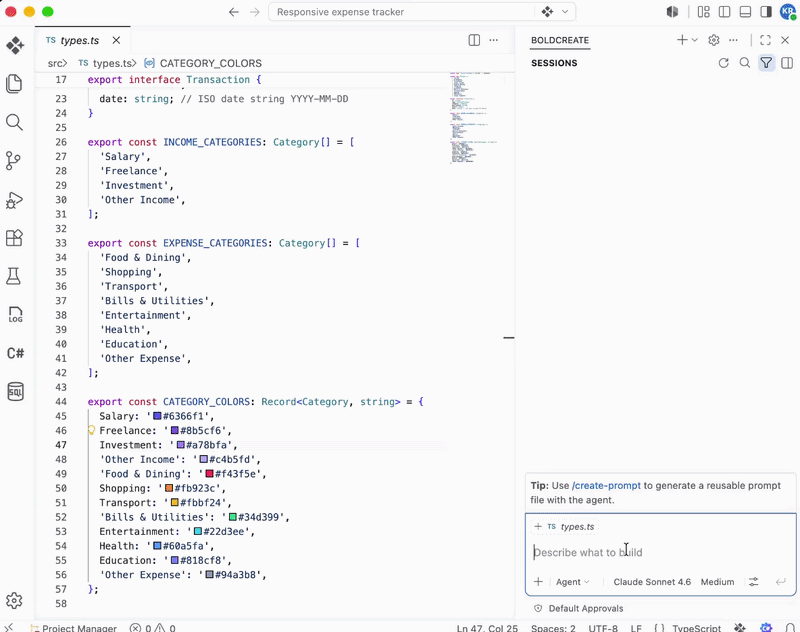This screenshot has width=800, height=632.
Task: Expand the title bar Copilot chevron menu
Action: [565, 12]
